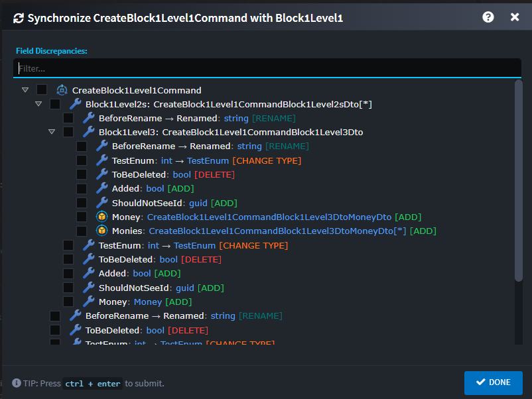Click wrench icon of Money: Money row

click(x=88, y=302)
